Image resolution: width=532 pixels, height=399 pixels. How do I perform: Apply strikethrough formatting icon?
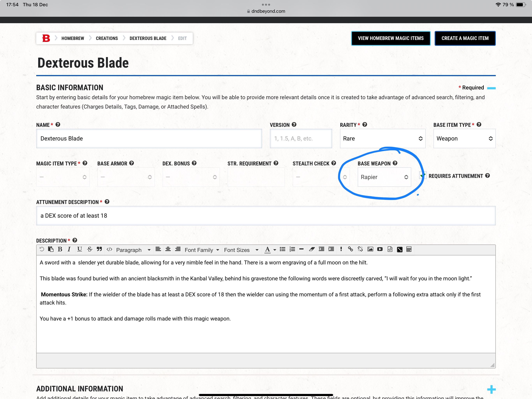click(x=90, y=249)
